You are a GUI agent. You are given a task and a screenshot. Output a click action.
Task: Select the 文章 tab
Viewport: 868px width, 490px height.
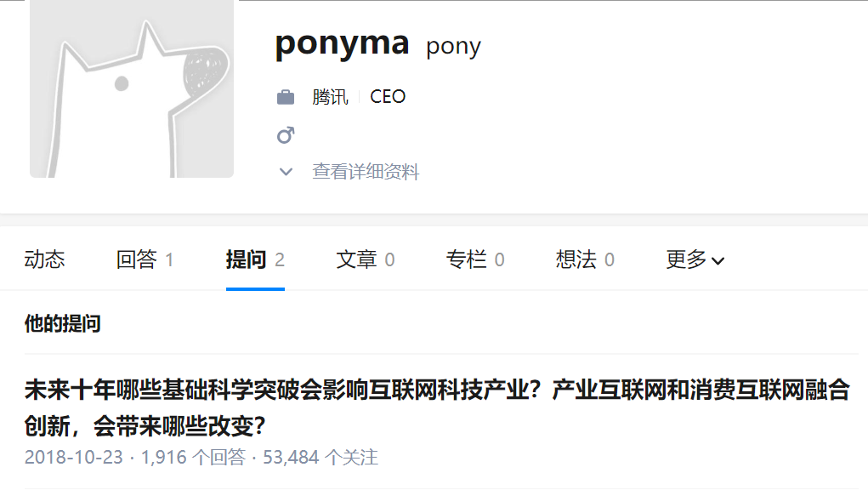(x=357, y=260)
